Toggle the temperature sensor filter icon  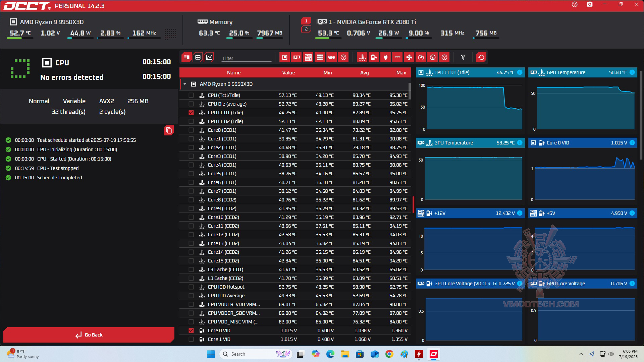362,57
